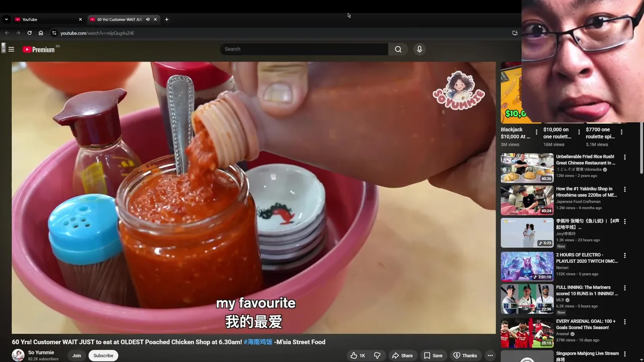Go back one page in browser
The image size is (644, 362).
click(7, 33)
